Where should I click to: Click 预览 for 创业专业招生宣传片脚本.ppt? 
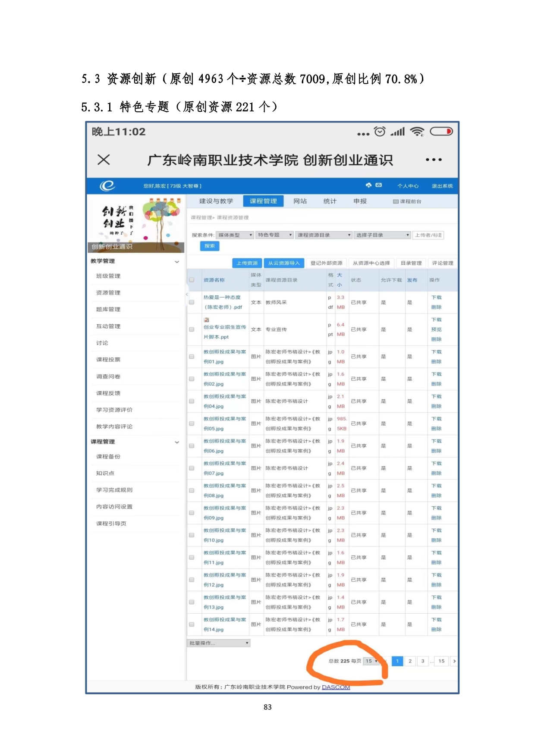pos(437,329)
